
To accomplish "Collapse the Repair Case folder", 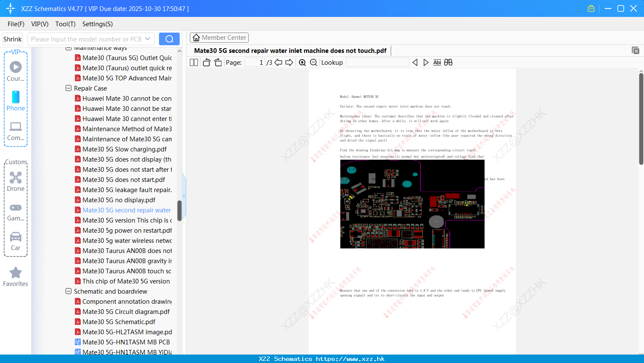I will tap(69, 88).
